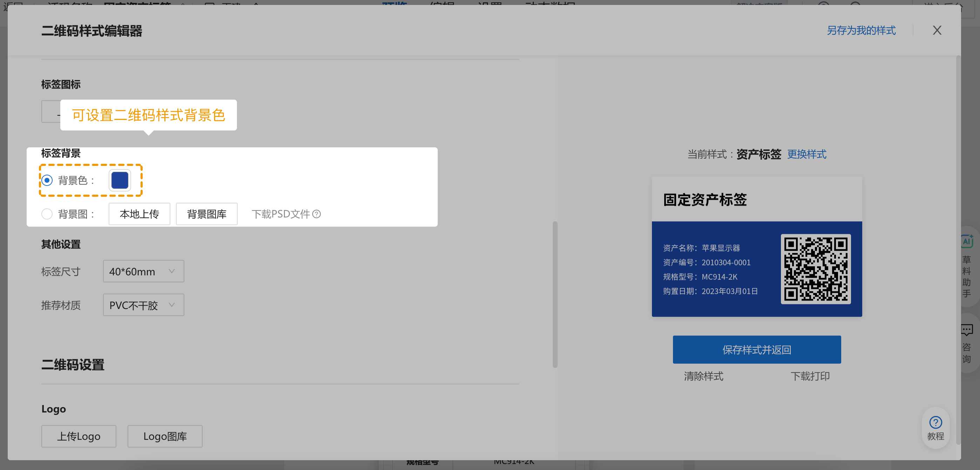Click the help icon beside 下载PSD文件
This screenshot has width=980, height=470.
coord(317,214)
